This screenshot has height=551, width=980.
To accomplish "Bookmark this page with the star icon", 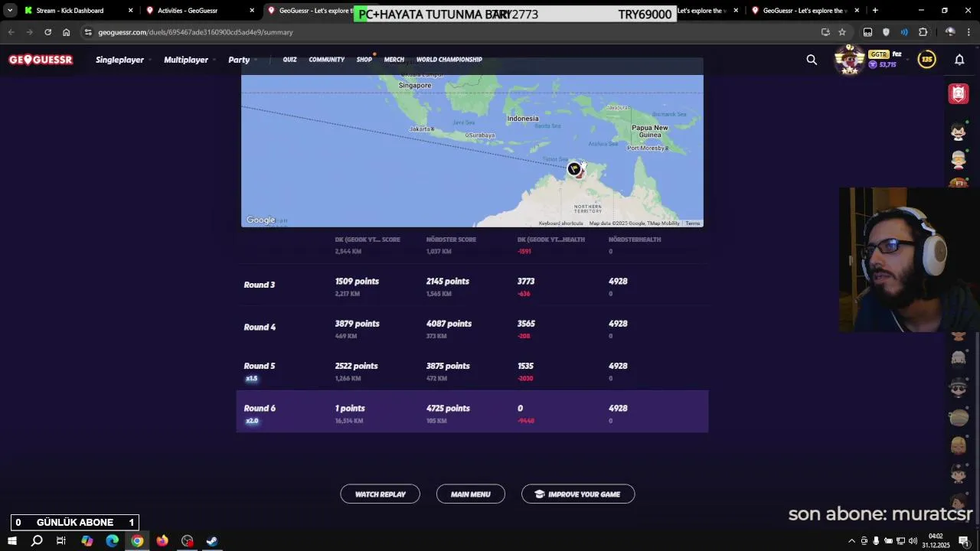I will tap(842, 32).
